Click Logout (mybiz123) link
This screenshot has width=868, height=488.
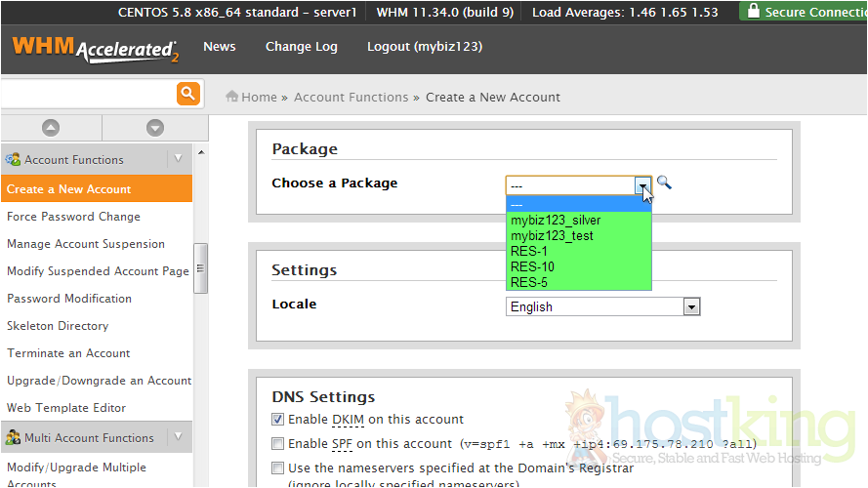point(424,47)
